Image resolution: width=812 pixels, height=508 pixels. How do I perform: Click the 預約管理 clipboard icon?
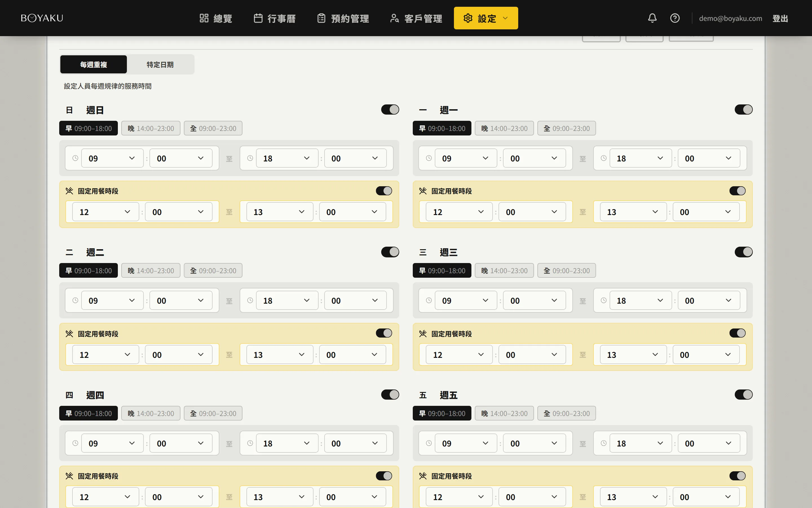pyautogui.click(x=321, y=18)
